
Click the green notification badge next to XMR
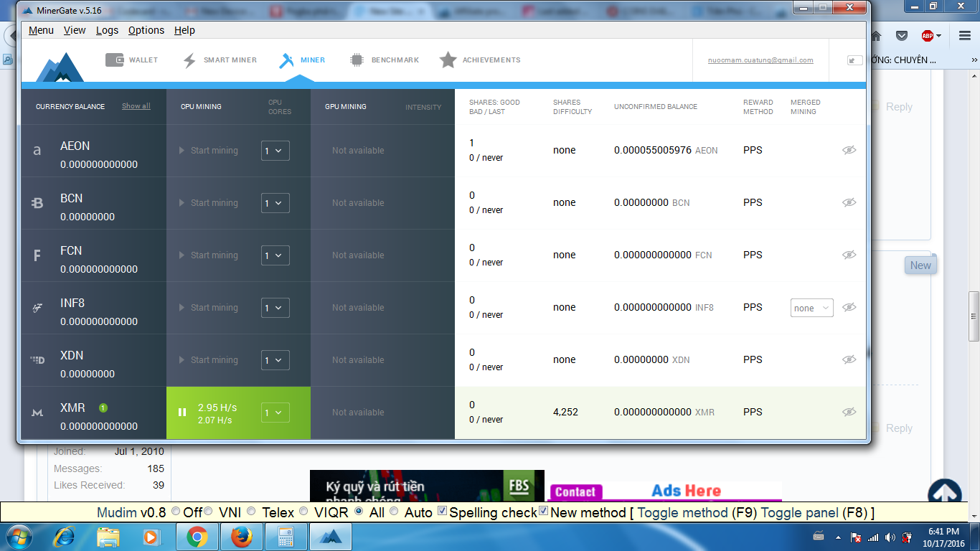click(x=103, y=408)
